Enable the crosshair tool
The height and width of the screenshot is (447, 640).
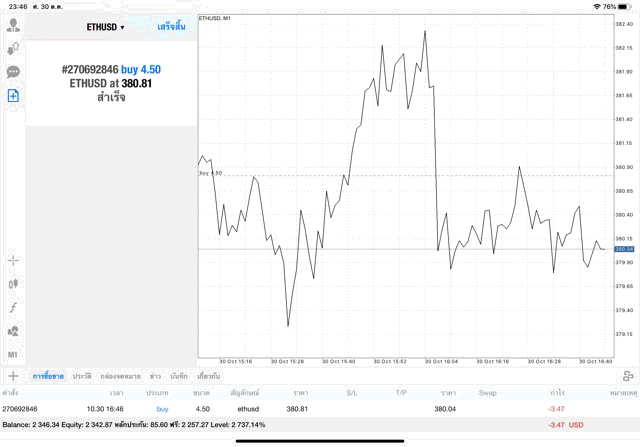coord(13,260)
